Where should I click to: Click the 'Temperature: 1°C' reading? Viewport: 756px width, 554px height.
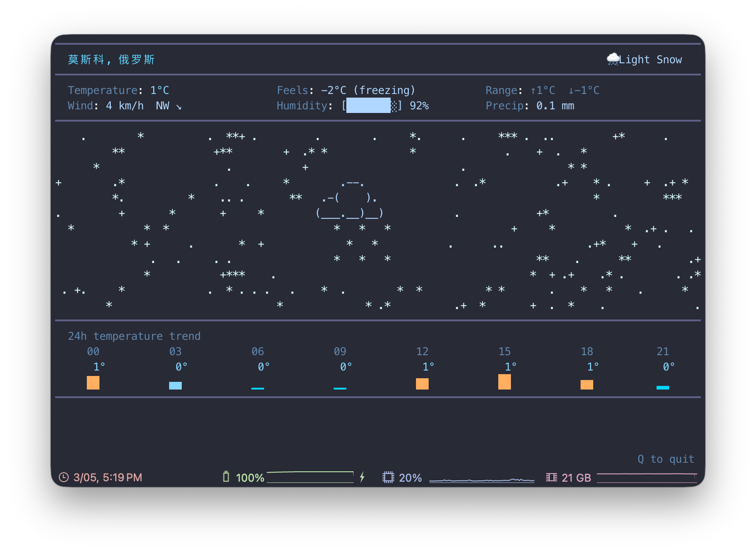[x=118, y=90]
